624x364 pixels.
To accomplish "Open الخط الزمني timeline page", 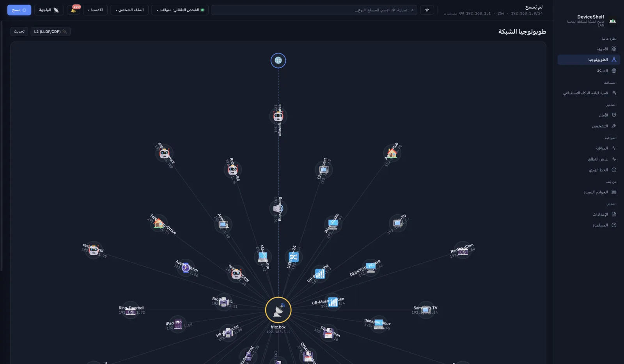I will pyautogui.click(x=589, y=170).
